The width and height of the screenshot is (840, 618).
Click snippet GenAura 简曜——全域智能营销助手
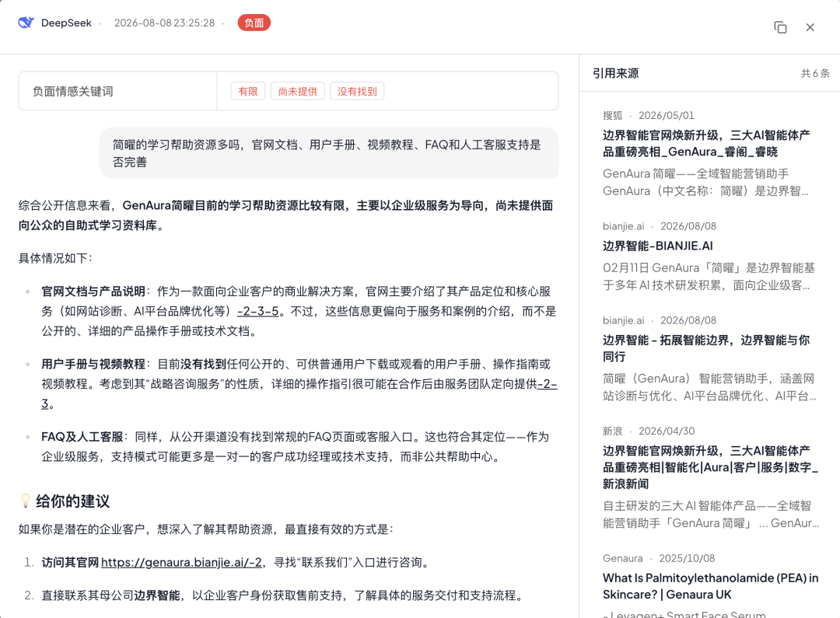(706, 182)
